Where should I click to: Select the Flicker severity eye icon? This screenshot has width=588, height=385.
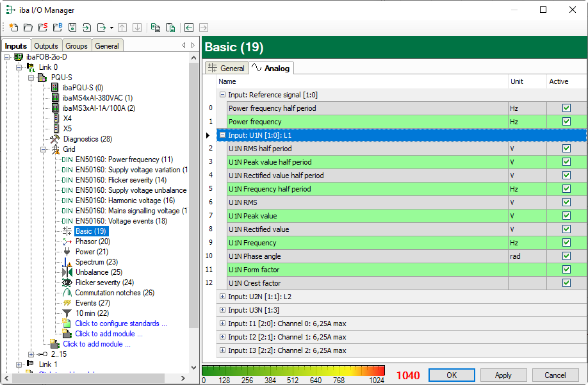click(67, 283)
